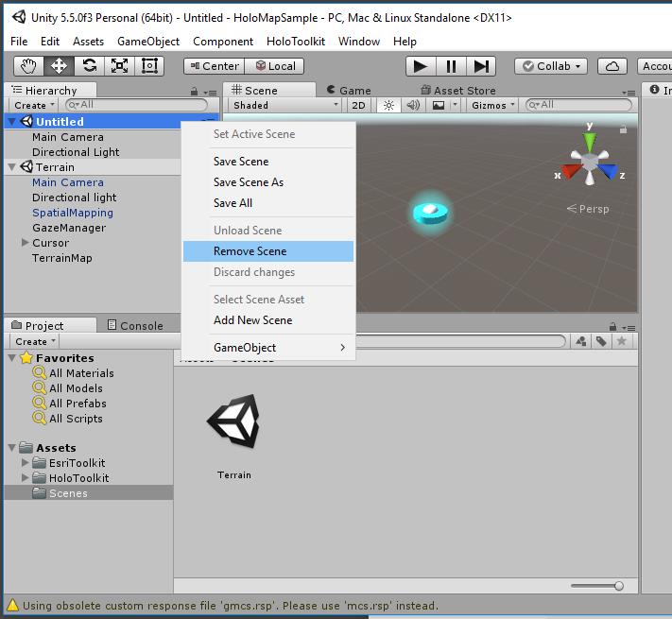Viewport: 672px width, 619px height.
Task: Collapse the Favorites group
Action: click(x=11, y=358)
